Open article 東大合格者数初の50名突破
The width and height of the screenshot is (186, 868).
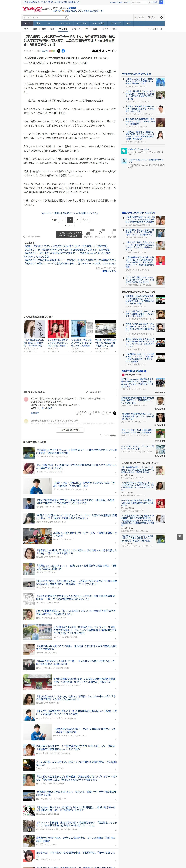[x=84, y=680]
